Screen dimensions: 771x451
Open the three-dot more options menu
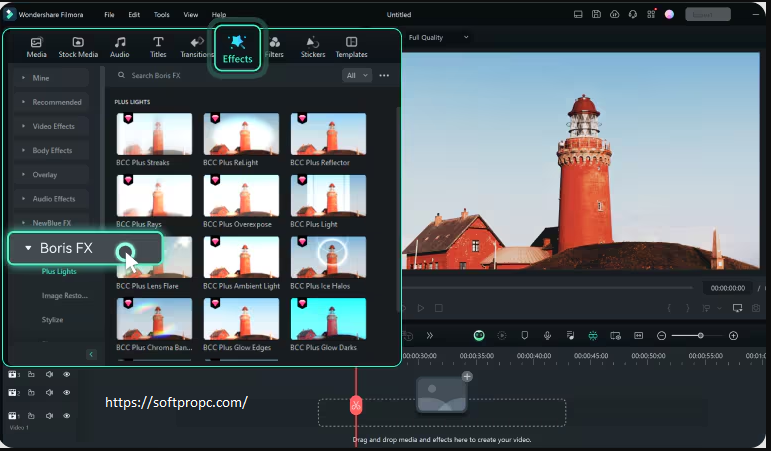pyautogui.click(x=384, y=75)
